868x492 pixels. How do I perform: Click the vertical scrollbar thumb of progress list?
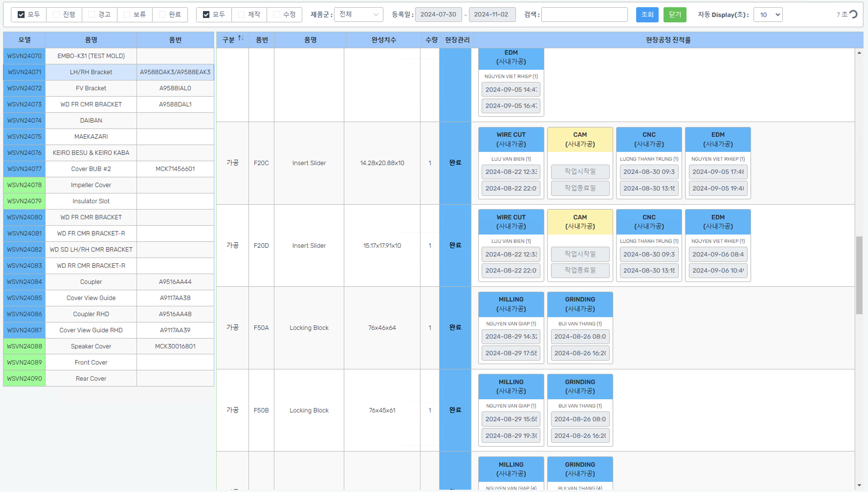(859, 275)
